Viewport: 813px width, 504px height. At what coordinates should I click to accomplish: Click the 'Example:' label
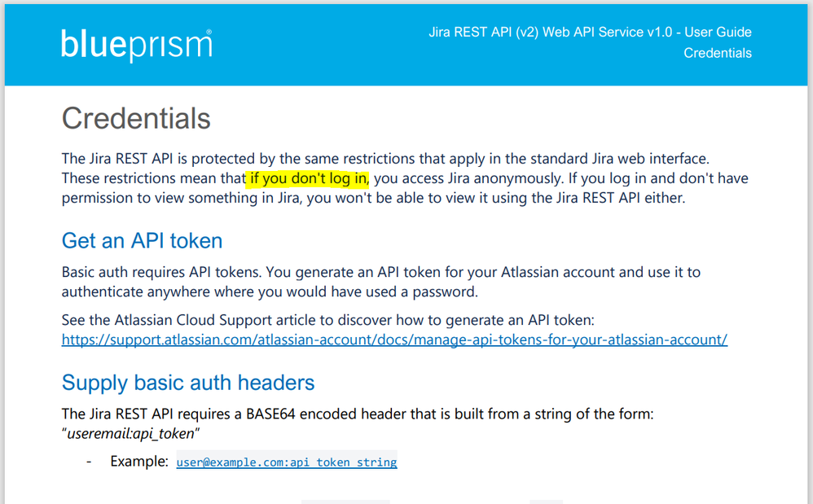pos(139,462)
